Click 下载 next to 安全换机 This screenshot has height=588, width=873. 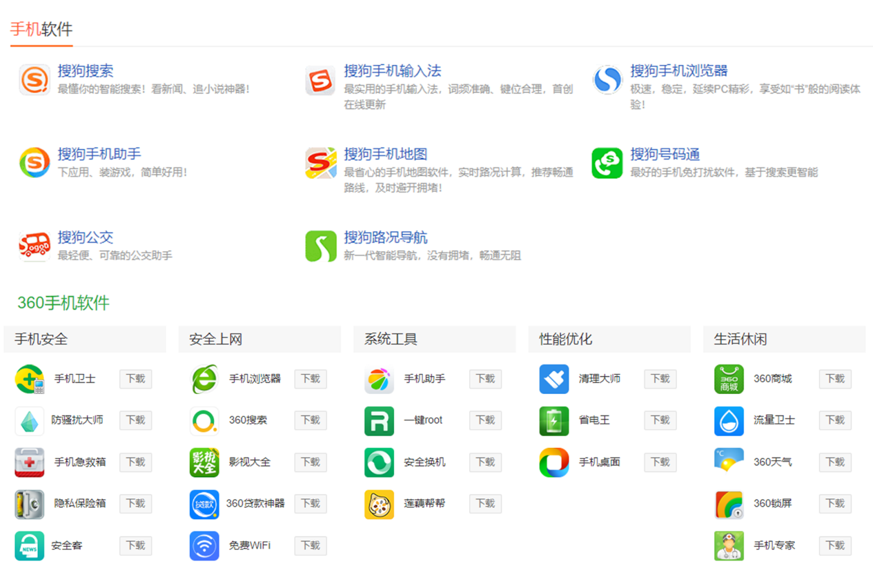pyautogui.click(x=486, y=462)
